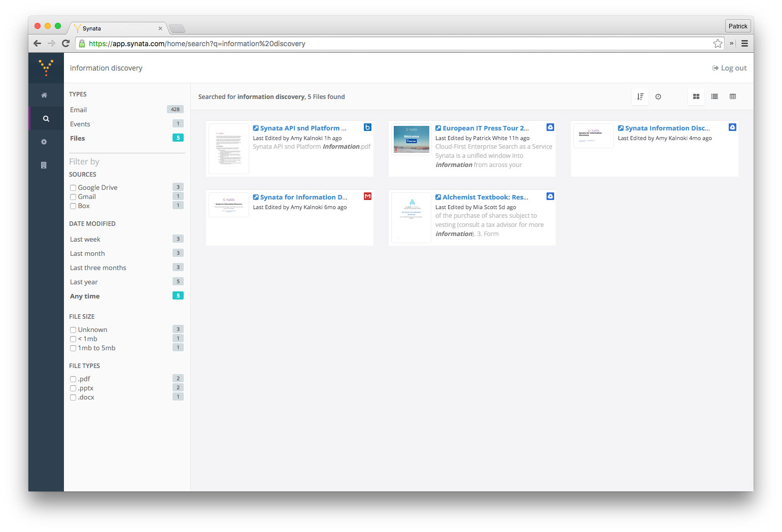This screenshot has height=532, width=782.
Task: Filter by Last week date modified
Action: pyautogui.click(x=85, y=239)
